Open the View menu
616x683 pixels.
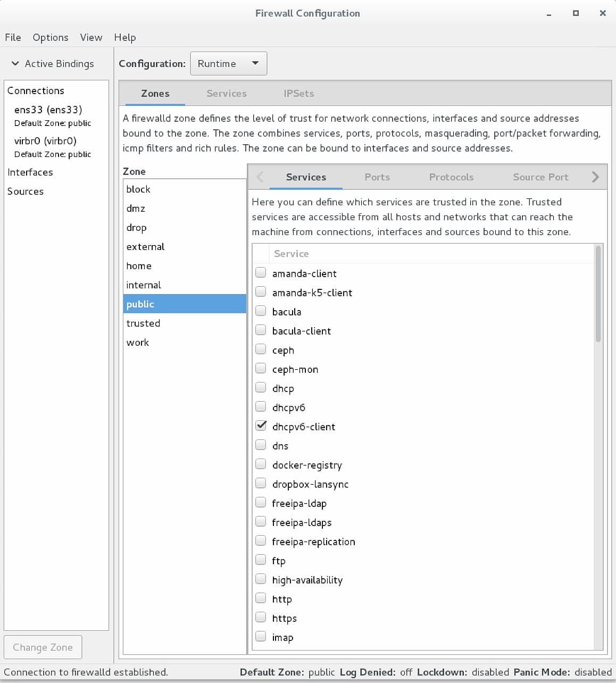point(91,37)
